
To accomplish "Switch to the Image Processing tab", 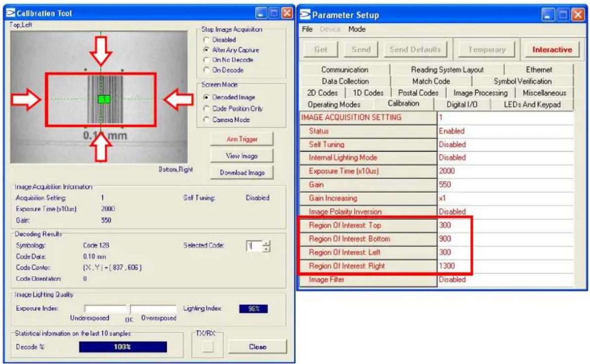I will click(x=480, y=93).
